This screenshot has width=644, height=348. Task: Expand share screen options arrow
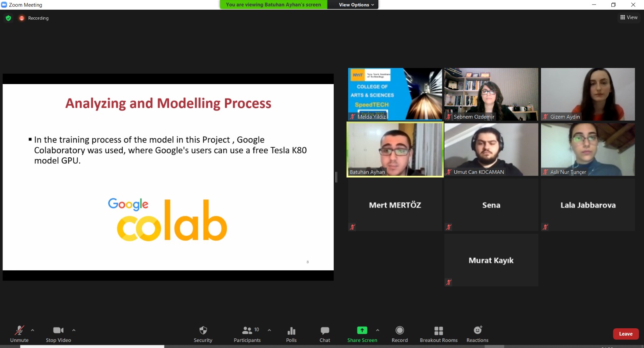[x=378, y=330]
